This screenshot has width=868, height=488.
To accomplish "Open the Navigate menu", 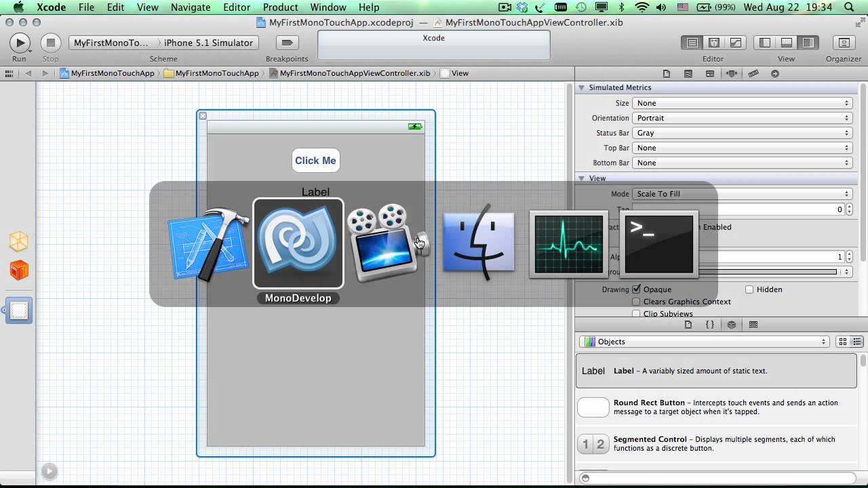I will pos(191,7).
